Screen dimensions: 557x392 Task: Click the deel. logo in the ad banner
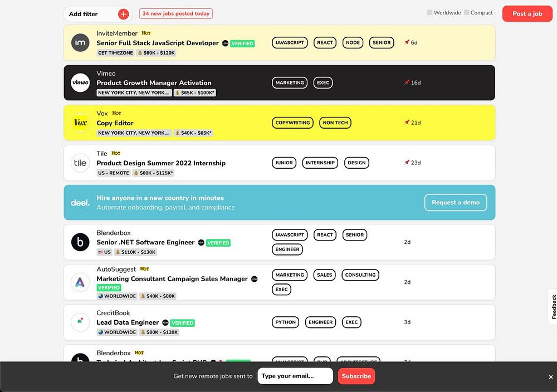point(80,203)
